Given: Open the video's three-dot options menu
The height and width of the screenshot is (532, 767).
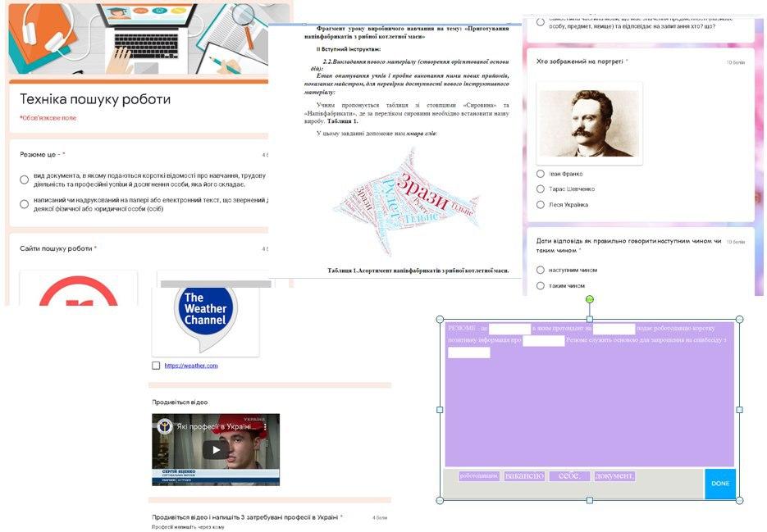Looking at the screenshot, I should (x=266, y=427).
